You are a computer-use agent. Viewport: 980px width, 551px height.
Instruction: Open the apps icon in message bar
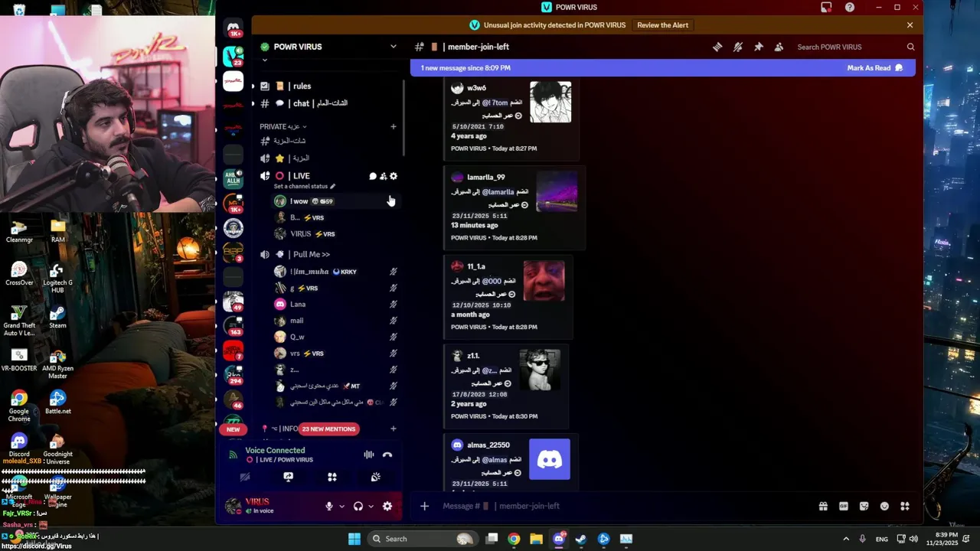(905, 506)
